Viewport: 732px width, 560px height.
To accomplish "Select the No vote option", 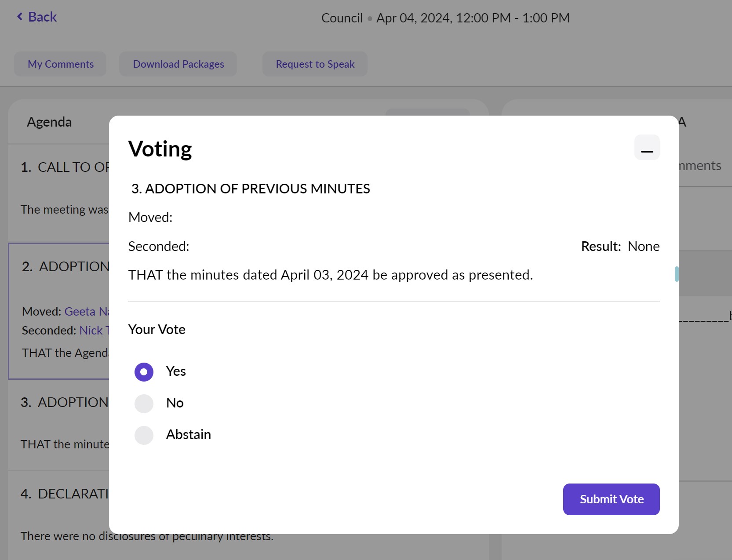I will pyautogui.click(x=143, y=403).
